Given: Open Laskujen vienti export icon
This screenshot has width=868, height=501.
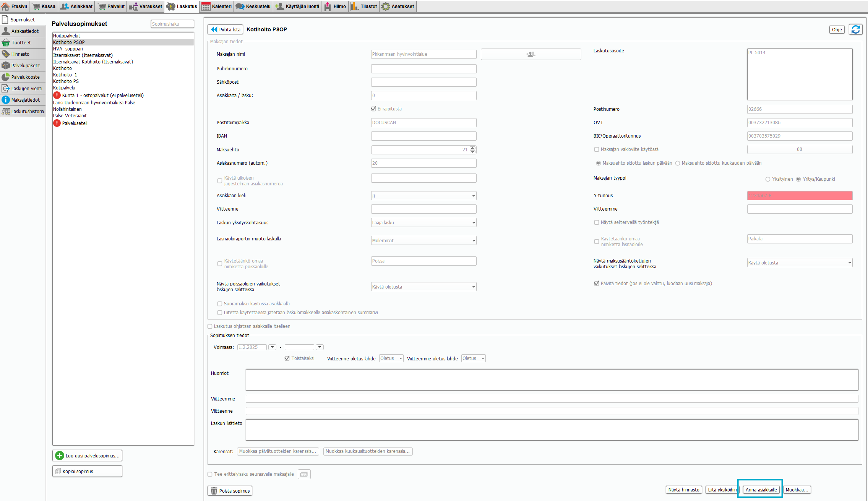Looking at the screenshot, I should pyautogui.click(x=6, y=88).
